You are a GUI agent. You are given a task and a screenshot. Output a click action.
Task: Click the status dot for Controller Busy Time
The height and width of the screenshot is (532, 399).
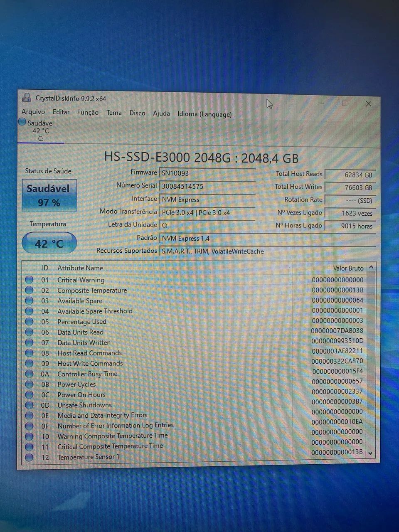pyautogui.click(x=29, y=374)
